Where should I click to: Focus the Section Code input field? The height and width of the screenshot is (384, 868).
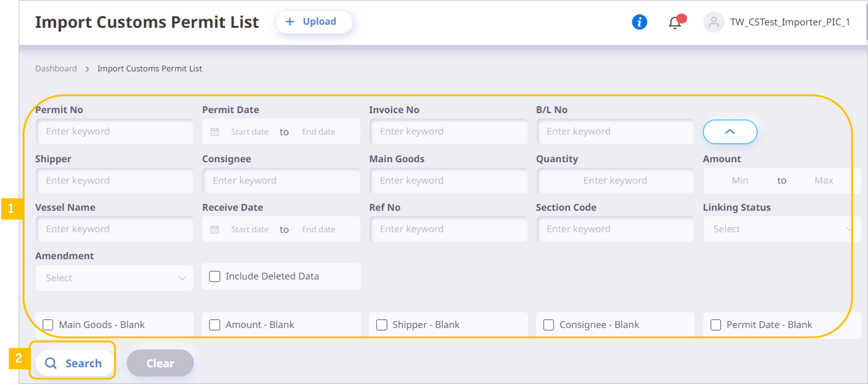(x=615, y=229)
